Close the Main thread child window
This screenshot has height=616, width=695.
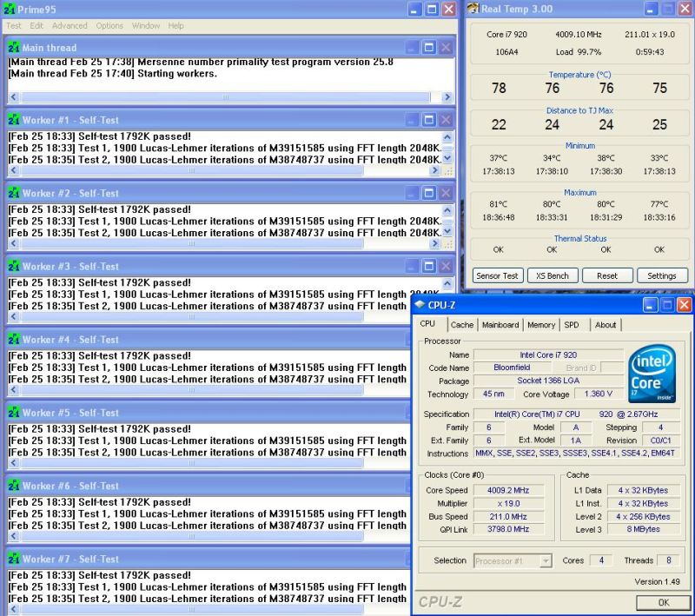coord(446,48)
